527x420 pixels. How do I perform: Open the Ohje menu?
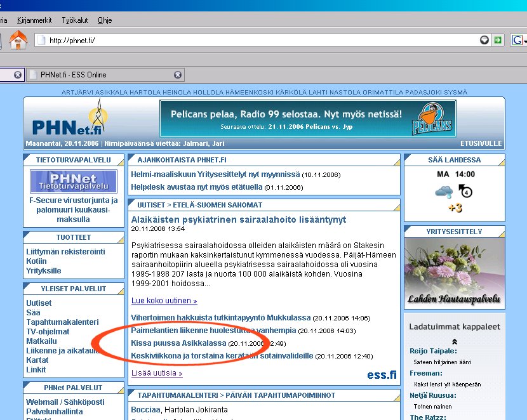105,20
